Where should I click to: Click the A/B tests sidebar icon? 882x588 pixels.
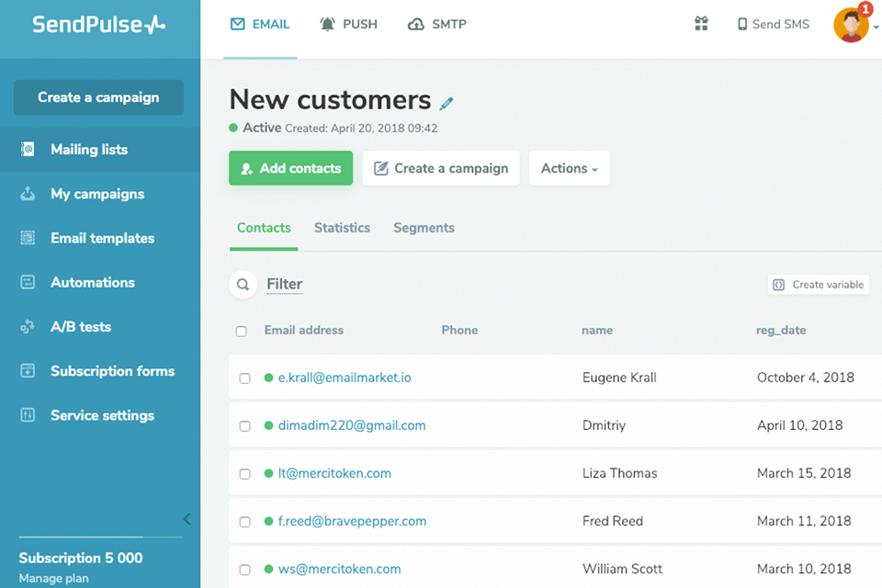pyautogui.click(x=28, y=326)
